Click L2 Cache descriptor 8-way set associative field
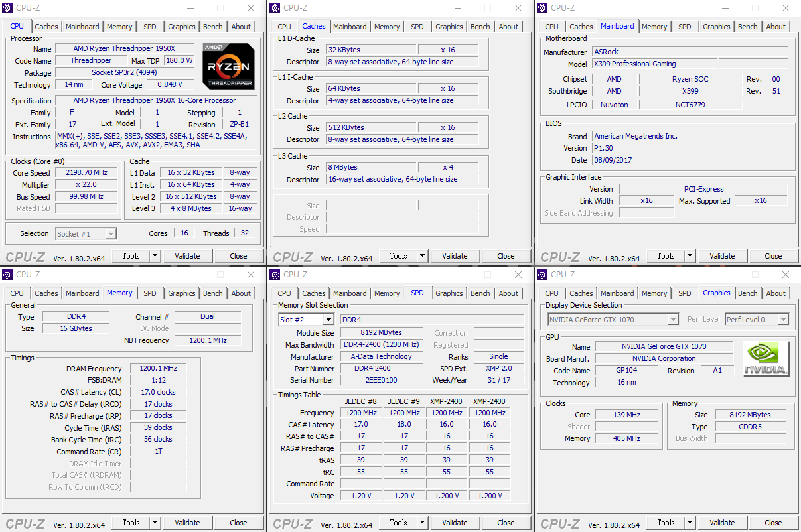 click(x=401, y=139)
